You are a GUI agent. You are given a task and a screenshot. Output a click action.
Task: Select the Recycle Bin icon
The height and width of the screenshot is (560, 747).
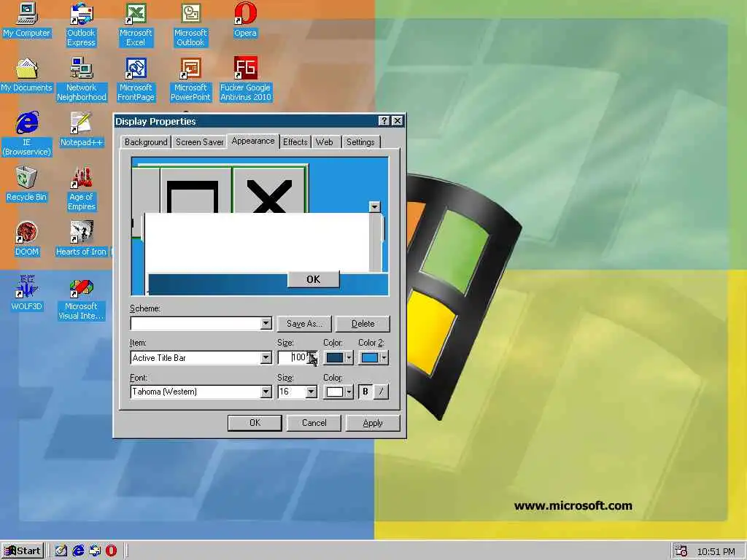pos(27,184)
